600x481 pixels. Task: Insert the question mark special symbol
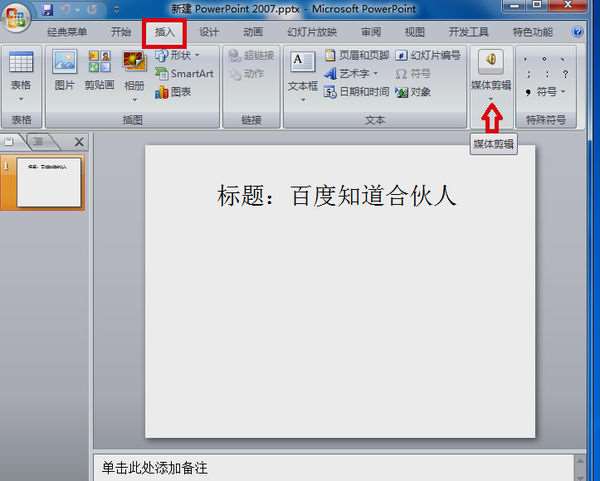tap(565, 74)
